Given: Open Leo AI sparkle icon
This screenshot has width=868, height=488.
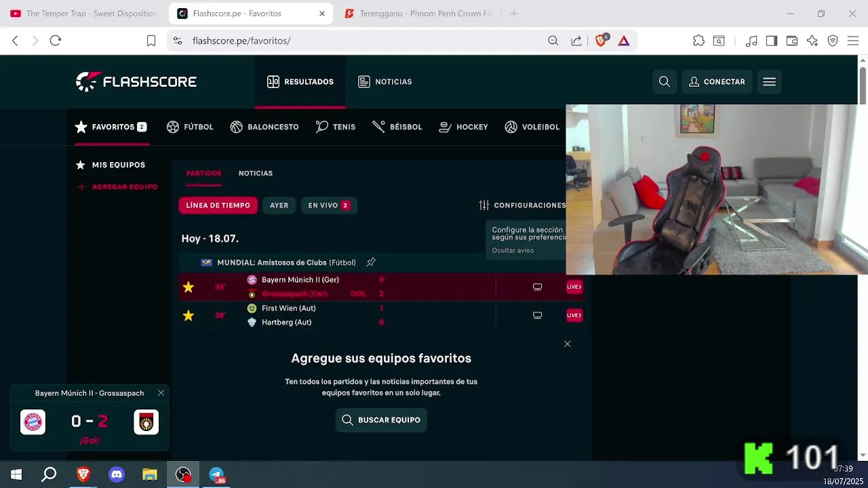Looking at the screenshot, I should (812, 41).
